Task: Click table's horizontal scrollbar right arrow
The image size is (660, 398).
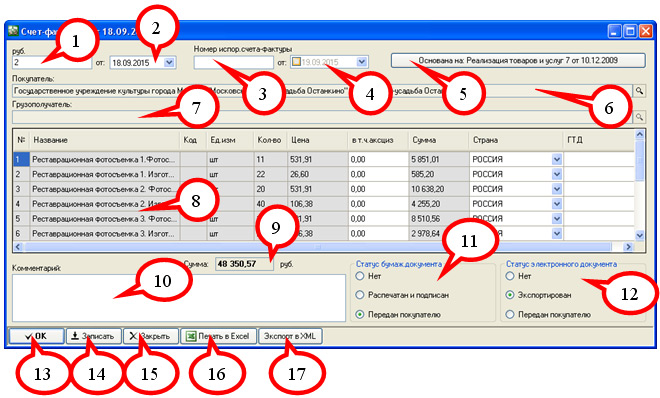Action: pyautogui.click(x=628, y=247)
